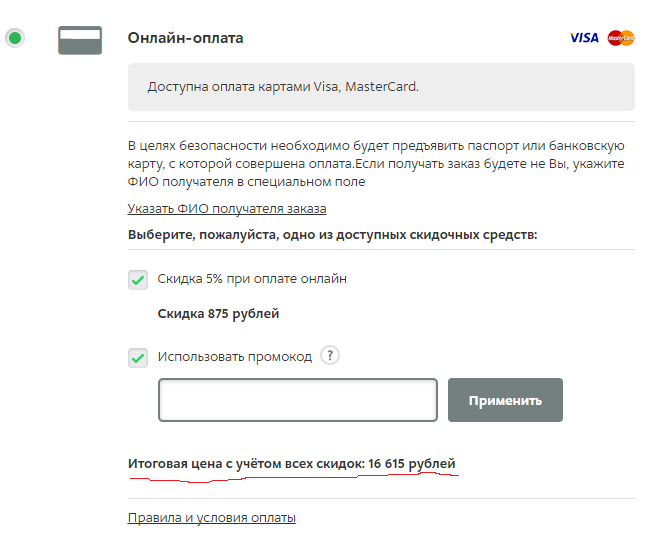646x550 pixels.
Task: Click the Использовать промокод label text
Action: 235,356
